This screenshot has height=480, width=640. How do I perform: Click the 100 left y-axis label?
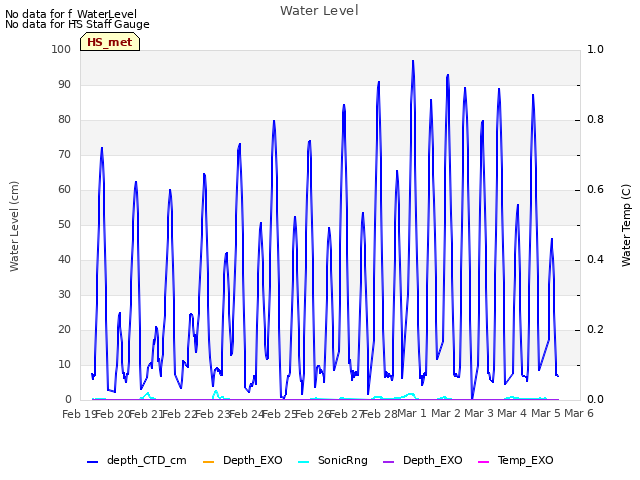click(x=61, y=49)
